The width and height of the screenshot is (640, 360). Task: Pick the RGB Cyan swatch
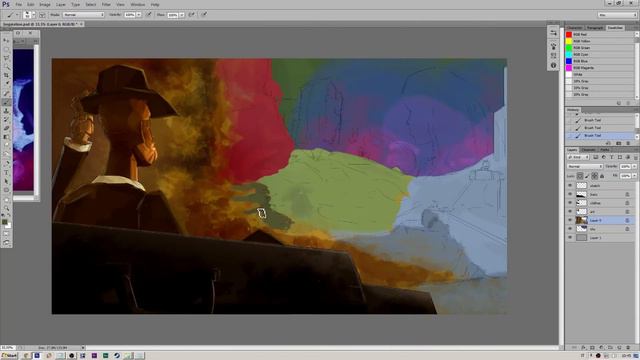tap(569, 54)
